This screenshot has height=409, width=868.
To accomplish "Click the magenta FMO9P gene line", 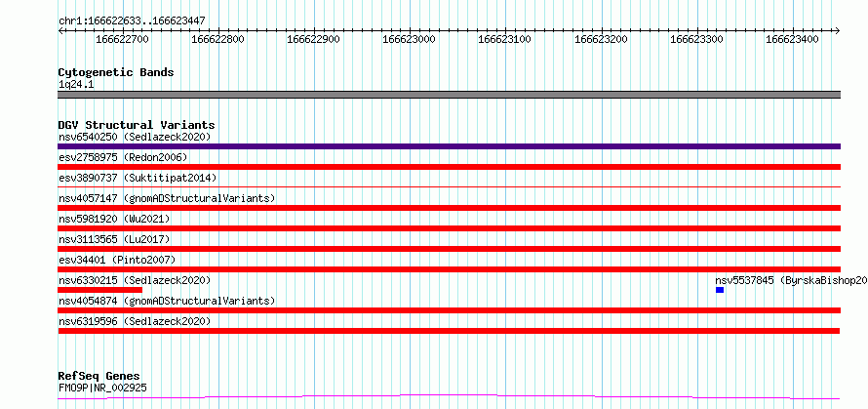I will [x=449, y=397].
